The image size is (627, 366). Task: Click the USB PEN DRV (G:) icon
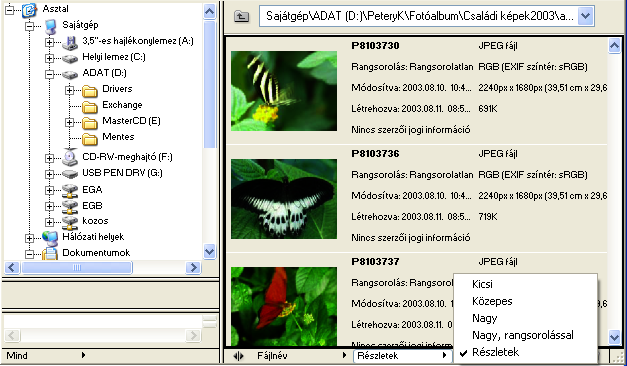click(x=70, y=174)
